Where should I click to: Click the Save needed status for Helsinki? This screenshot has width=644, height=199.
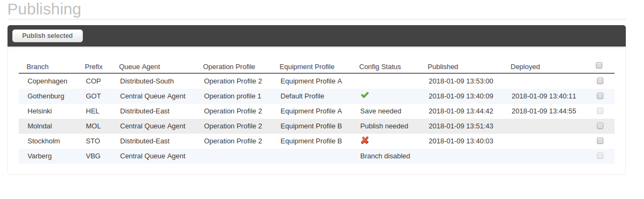[381, 111]
